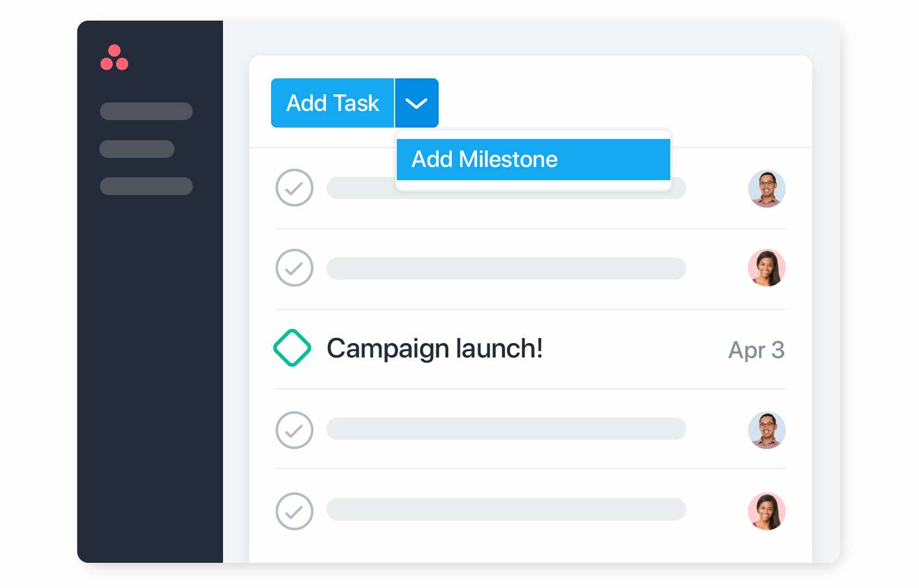The image size is (919, 588).
Task: Click the Asana three-dot logo
Action: pyautogui.click(x=114, y=57)
